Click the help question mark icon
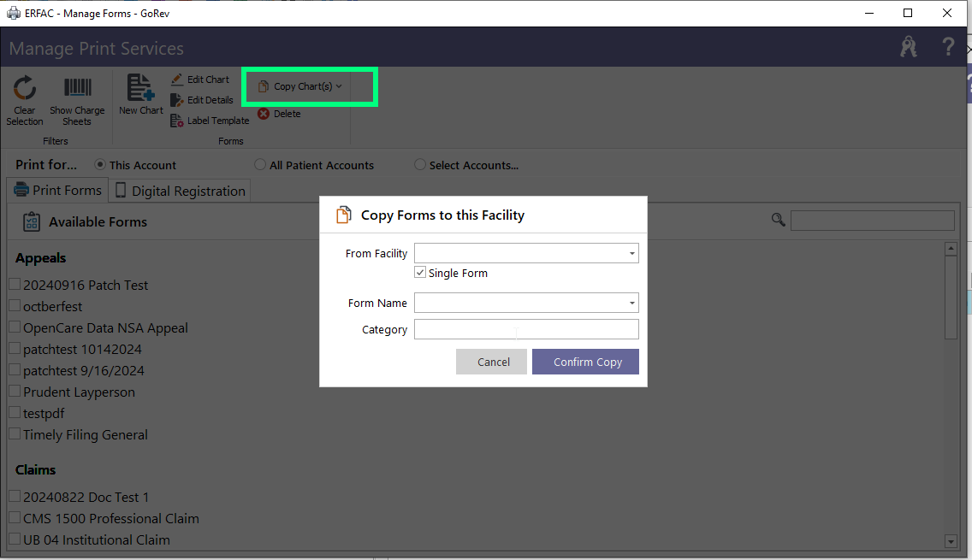 [948, 47]
